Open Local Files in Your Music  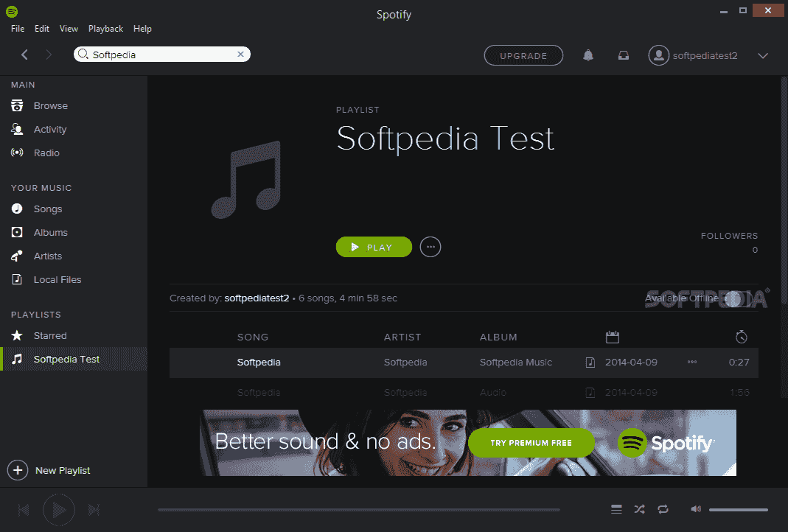55,279
